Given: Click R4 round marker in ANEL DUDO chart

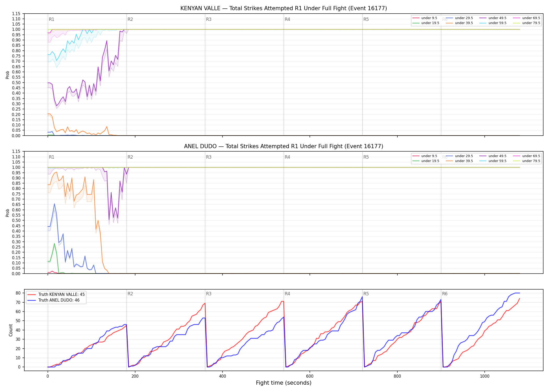Looking at the screenshot, I should click(x=287, y=157).
